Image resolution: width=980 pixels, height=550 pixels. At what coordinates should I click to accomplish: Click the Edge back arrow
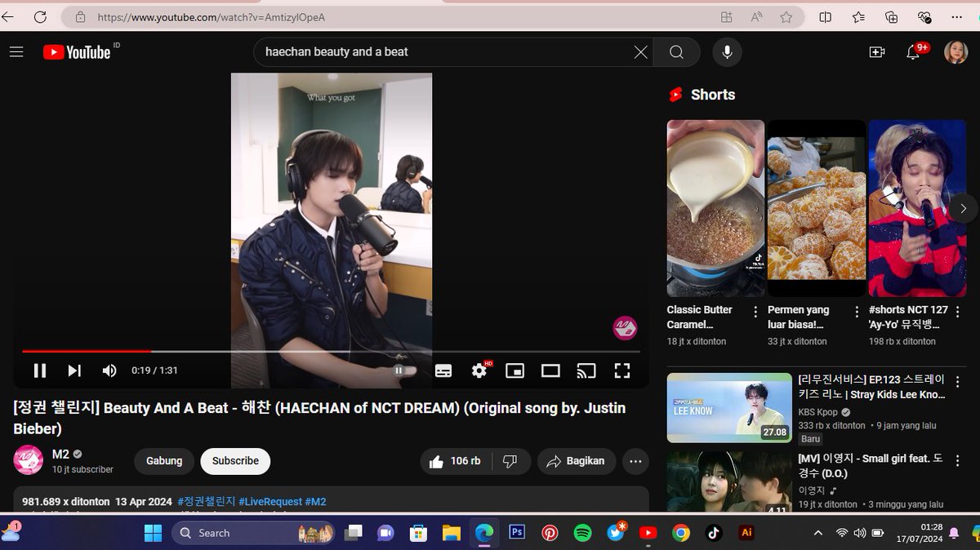coord(8,16)
